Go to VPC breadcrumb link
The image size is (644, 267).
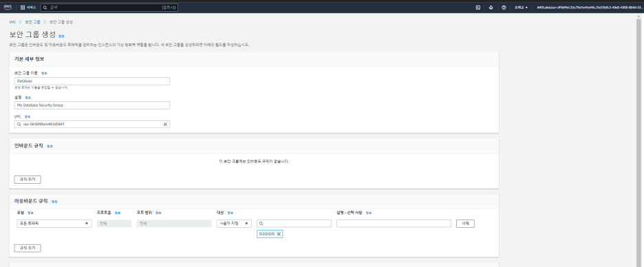pos(12,22)
